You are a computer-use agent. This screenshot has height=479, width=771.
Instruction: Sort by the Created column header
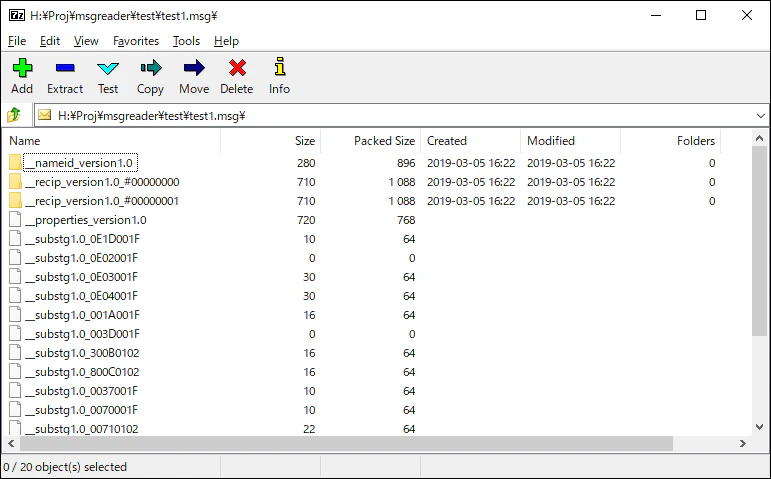(x=471, y=141)
